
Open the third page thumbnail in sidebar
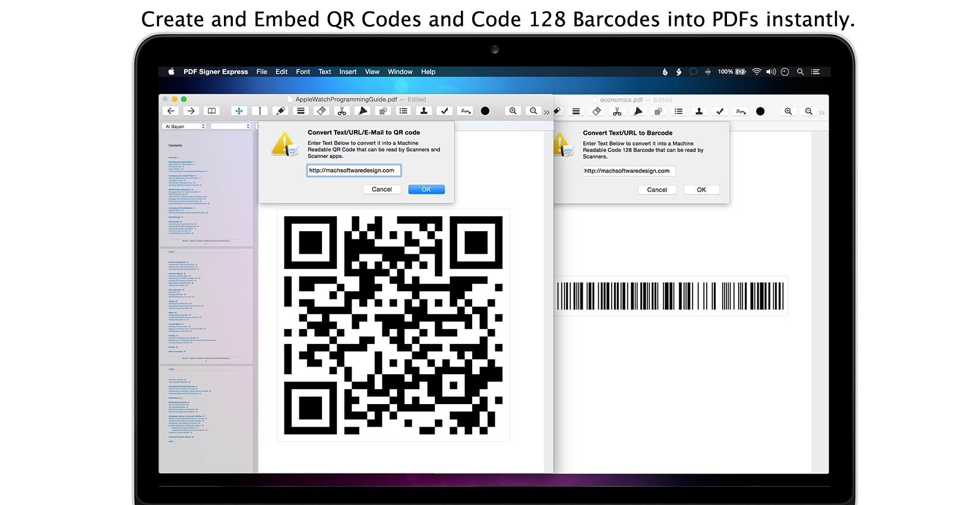pyautogui.click(x=206, y=419)
